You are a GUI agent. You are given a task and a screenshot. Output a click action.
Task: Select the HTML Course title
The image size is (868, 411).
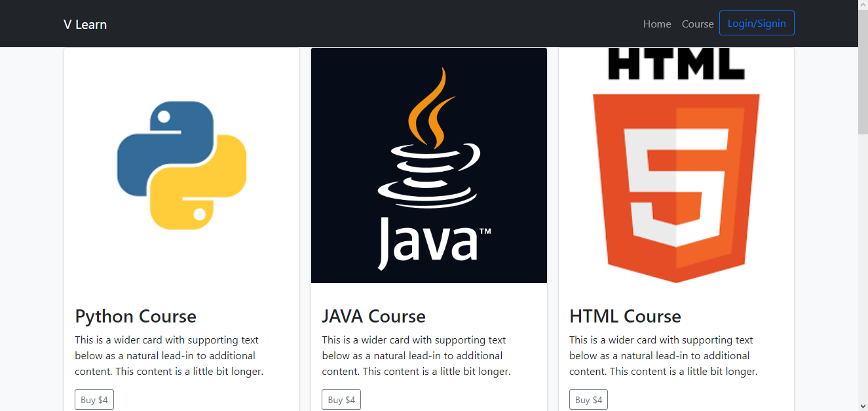pyautogui.click(x=625, y=317)
